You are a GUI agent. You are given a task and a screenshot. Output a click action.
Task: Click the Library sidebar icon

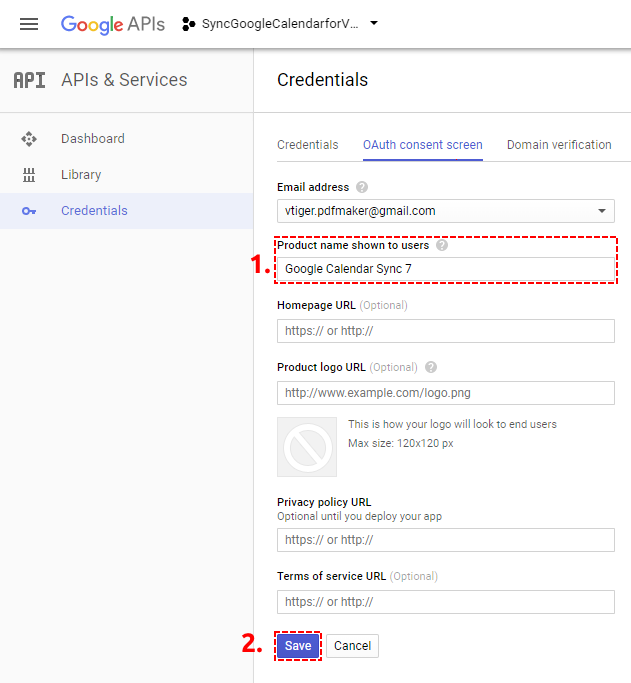(29, 175)
